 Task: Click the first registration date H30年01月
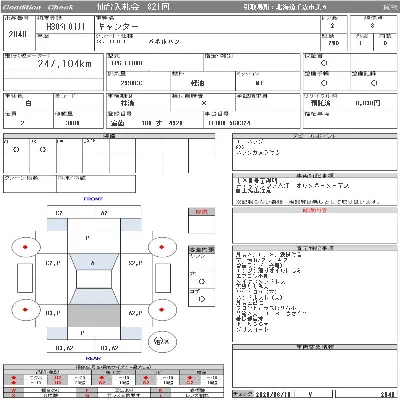65,26
